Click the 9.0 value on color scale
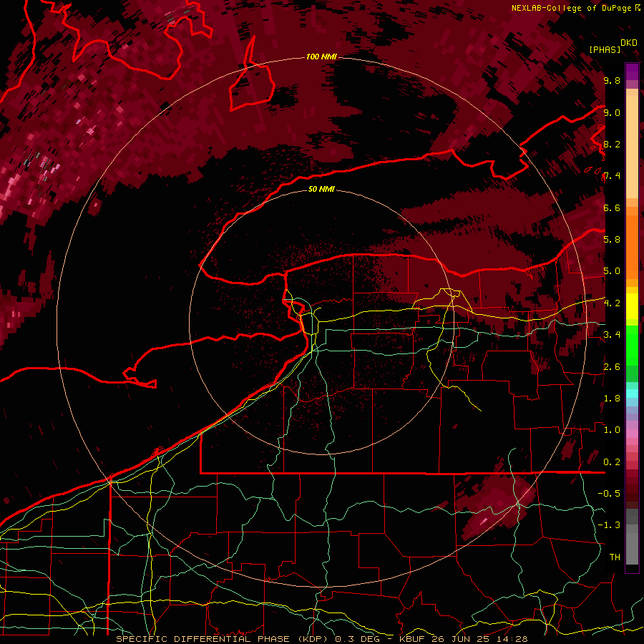 (x=612, y=112)
